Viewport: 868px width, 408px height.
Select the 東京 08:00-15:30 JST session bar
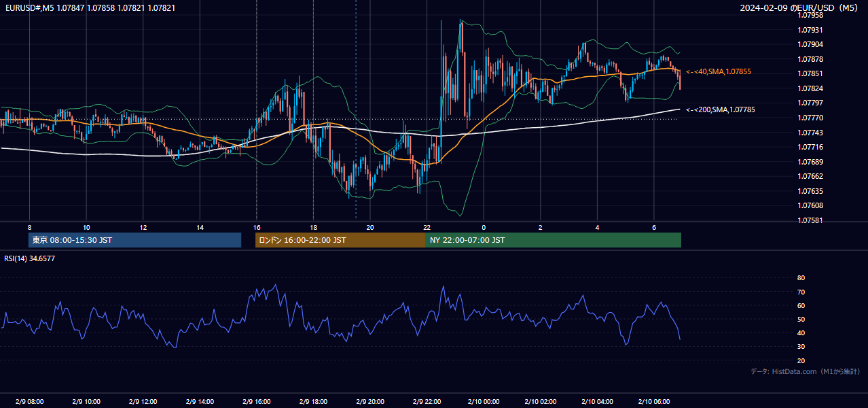(x=134, y=240)
